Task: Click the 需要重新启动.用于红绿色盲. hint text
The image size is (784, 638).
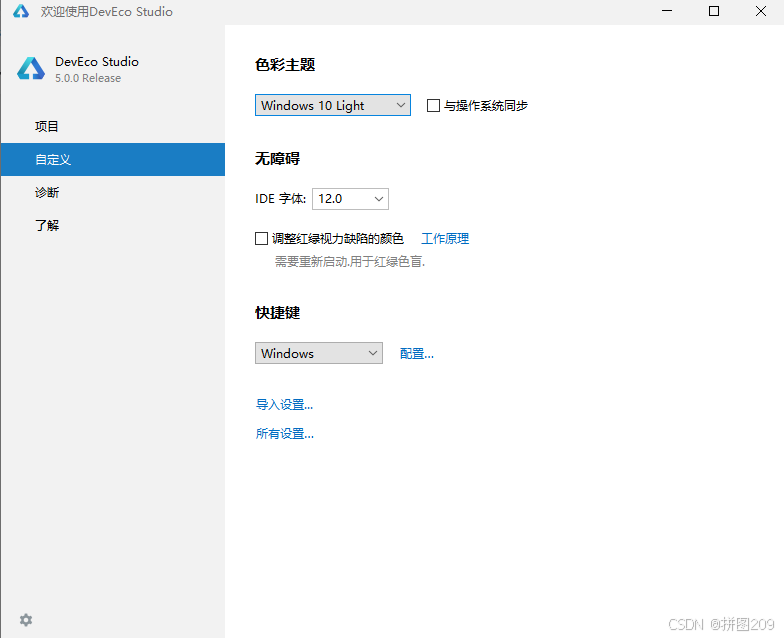Action: 350,262
